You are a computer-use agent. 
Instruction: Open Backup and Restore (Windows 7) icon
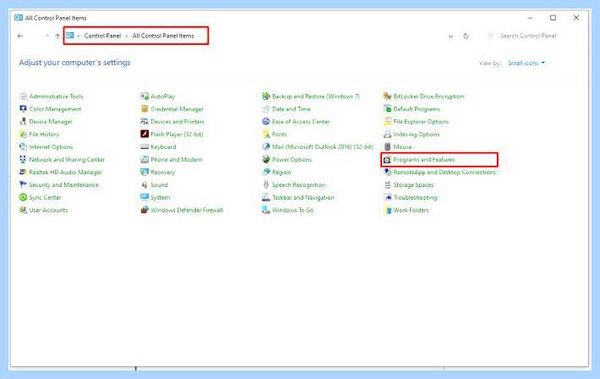coord(266,96)
